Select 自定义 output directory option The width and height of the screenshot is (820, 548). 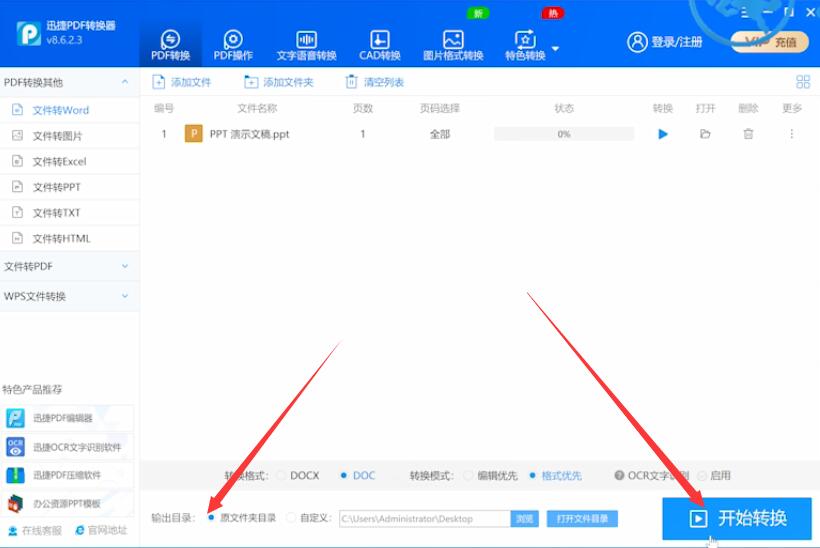(291, 518)
